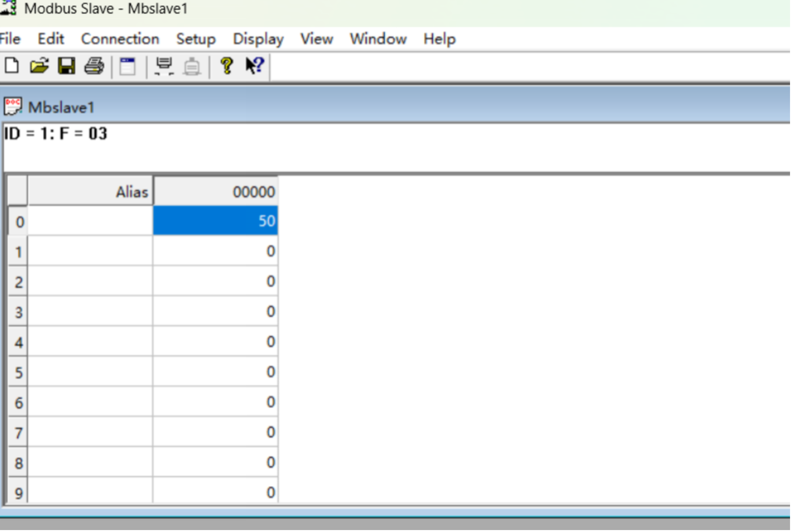Click the Disconnect toolbar icon
The height and width of the screenshot is (532, 791).
click(x=192, y=66)
